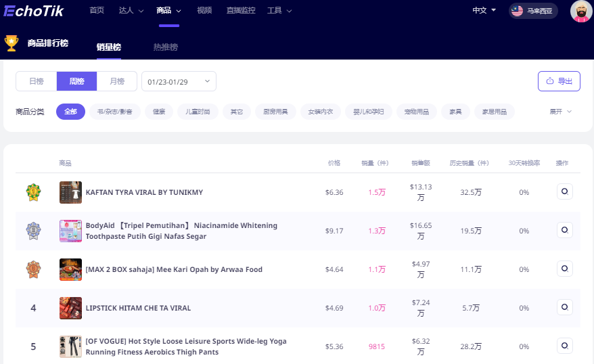Viewport: 594px width, 364px height.
Task: Open KAFTAN TYRA VIRAL BY TUNIKMY product
Action: pyautogui.click(x=144, y=192)
